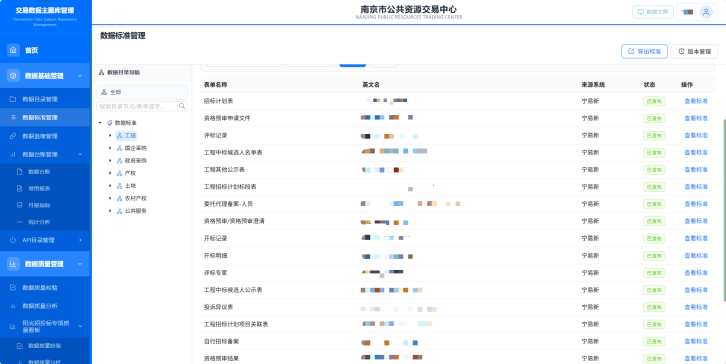Click 查看标准 for 招标计划表
This screenshot has width=726, height=364.
tap(696, 101)
